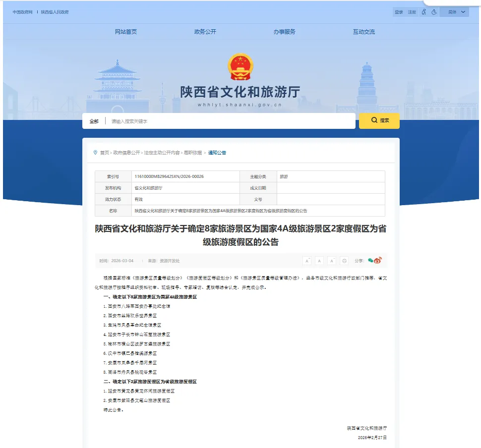Open the 简体 language dropdown
The width and height of the screenshot is (481, 448).
coord(454,12)
